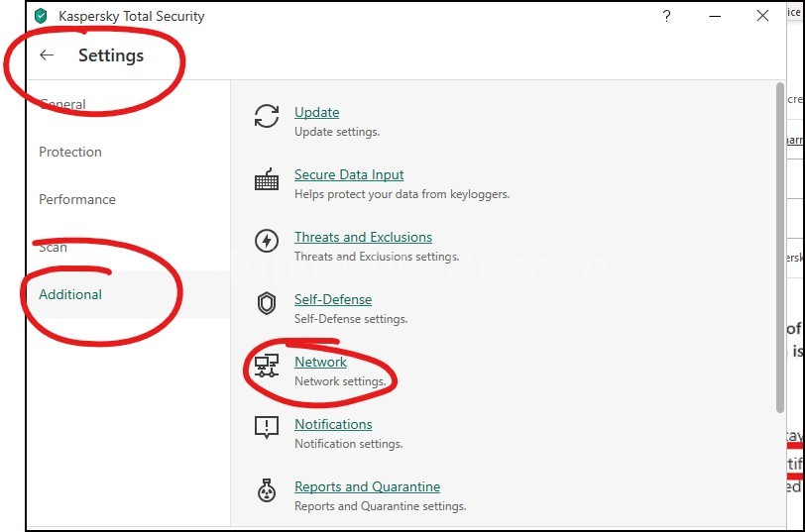Image resolution: width=805 pixels, height=532 pixels.
Task: Open the Secure Data Input link
Action: (x=349, y=174)
